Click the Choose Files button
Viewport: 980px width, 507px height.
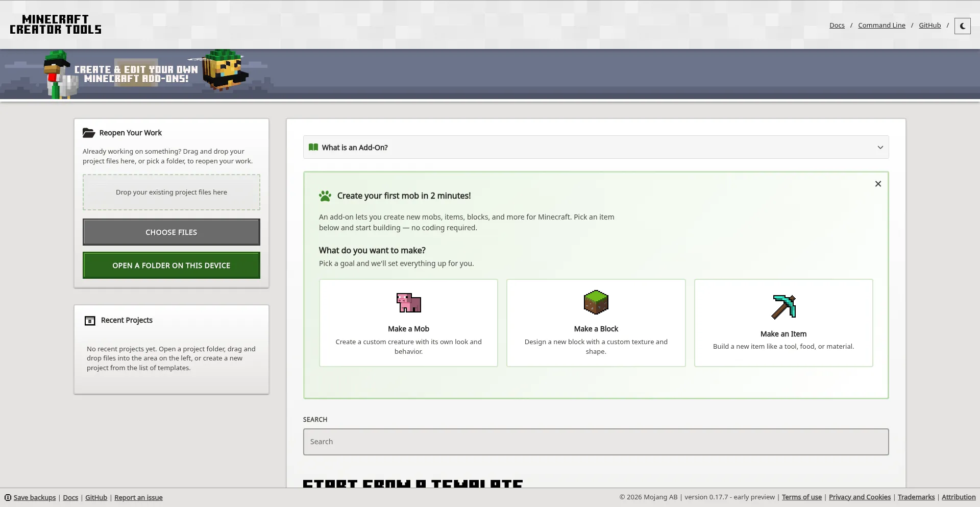point(171,232)
